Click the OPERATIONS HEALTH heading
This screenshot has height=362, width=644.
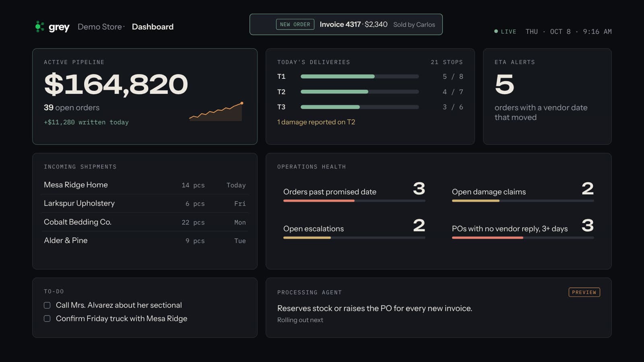click(x=312, y=167)
